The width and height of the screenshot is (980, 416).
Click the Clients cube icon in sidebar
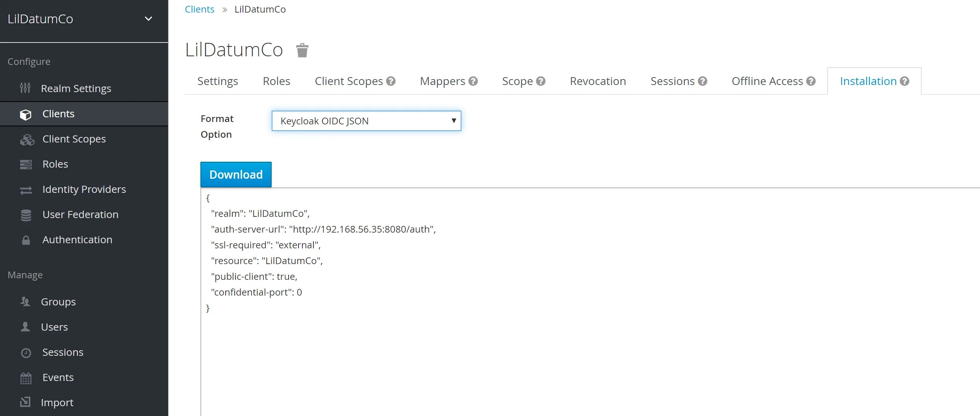[26, 115]
